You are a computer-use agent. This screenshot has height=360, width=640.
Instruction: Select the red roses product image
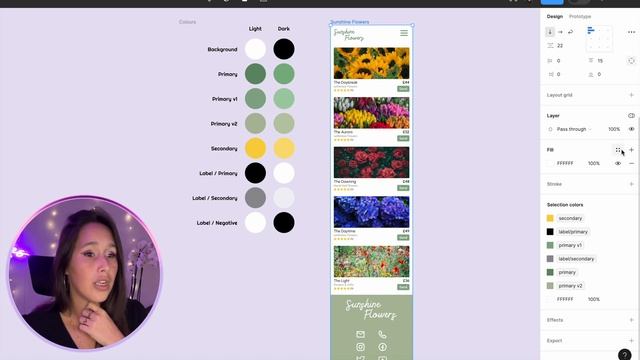pos(371,162)
